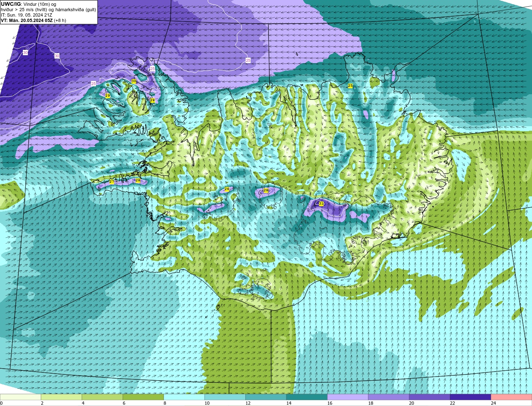
Task: Click the '10' colour scale label
Action: pyautogui.click(x=207, y=403)
